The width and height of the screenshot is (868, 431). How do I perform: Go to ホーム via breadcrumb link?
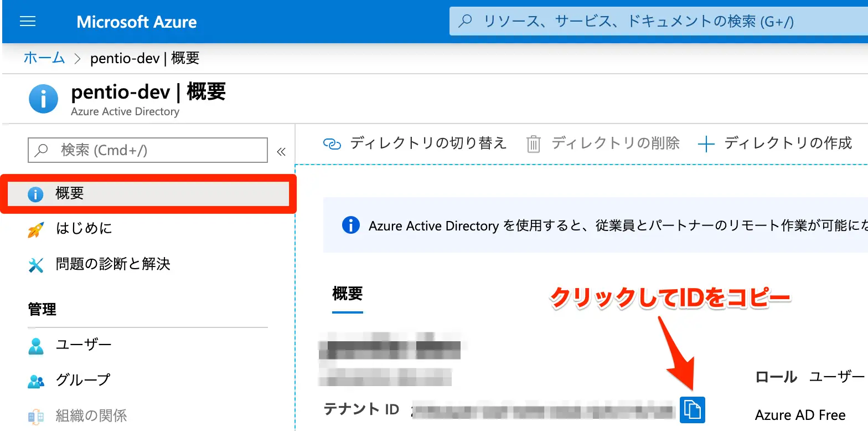click(44, 58)
